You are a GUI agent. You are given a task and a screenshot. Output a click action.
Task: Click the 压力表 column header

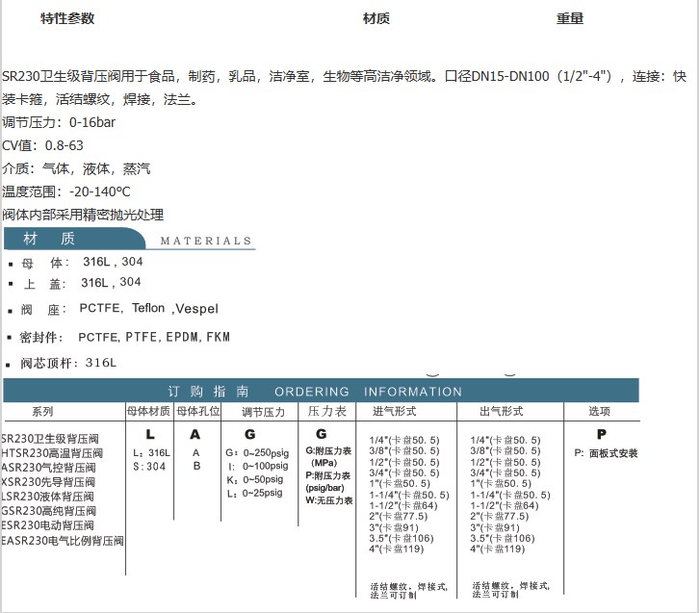pos(327,411)
